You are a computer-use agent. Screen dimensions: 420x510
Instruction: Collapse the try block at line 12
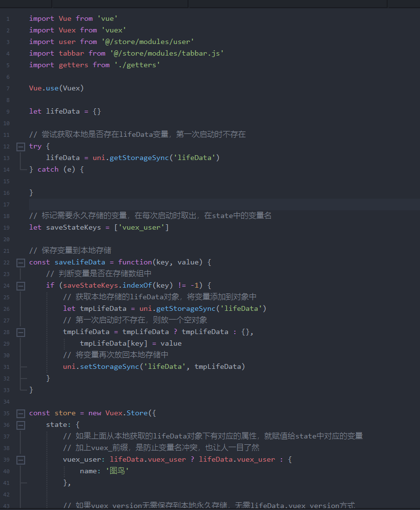pyautogui.click(x=20, y=146)
